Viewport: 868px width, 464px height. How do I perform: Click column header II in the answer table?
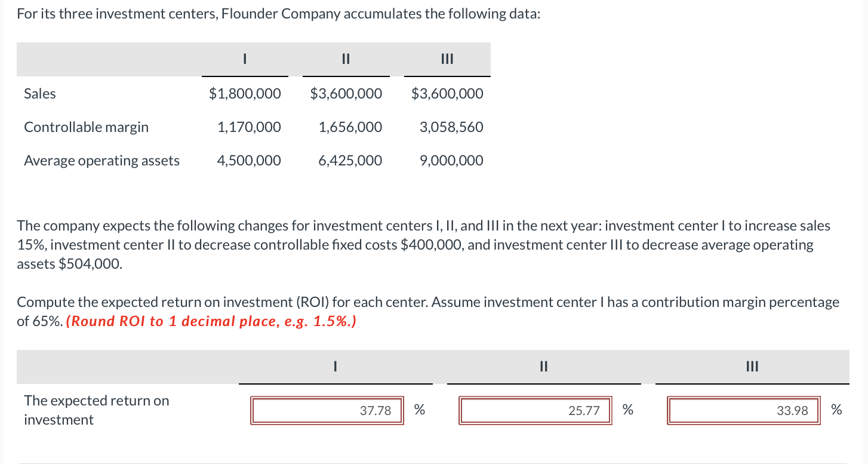click(543, 367)
